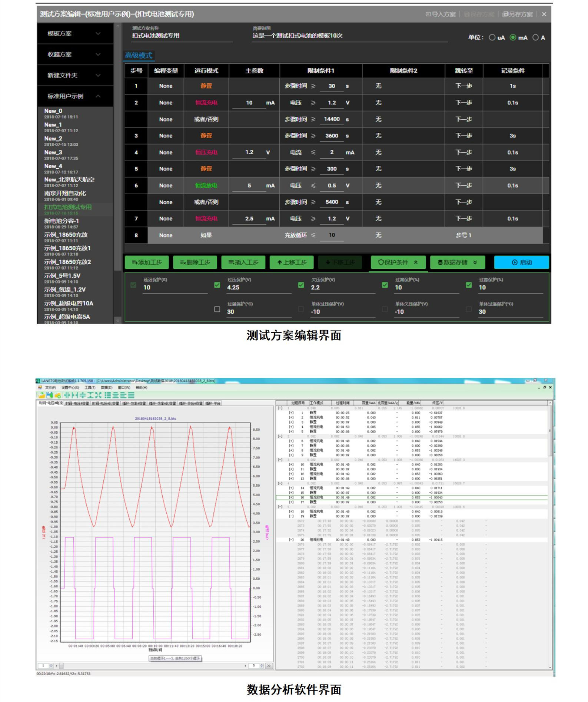The width and height of the screenshot is (588, 702).
Task: Select the uA unit radio button
Action: tap(492, 37)
